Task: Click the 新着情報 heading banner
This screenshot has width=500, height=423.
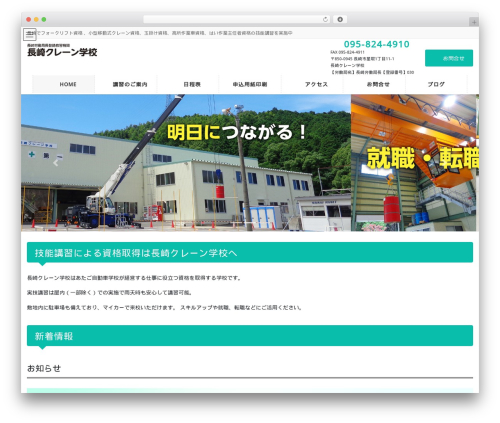Action: (250, 336)
